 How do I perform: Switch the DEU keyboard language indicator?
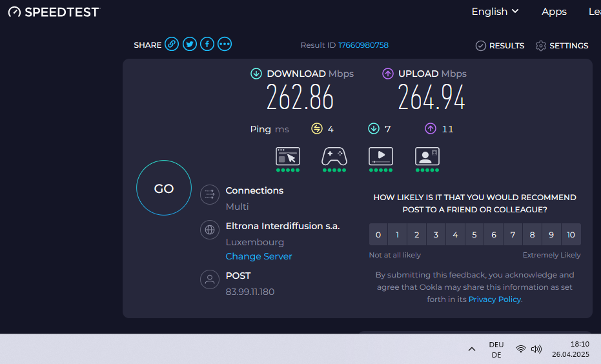(x=496, y=349)
